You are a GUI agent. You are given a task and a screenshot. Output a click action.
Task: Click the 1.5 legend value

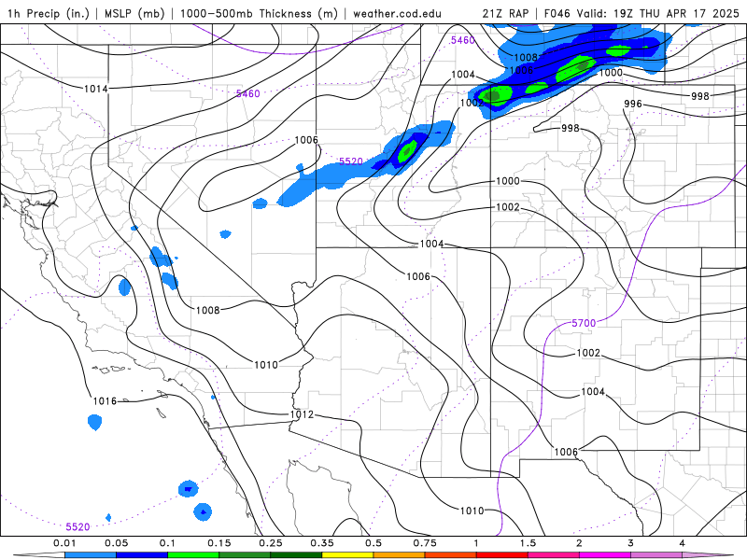click(528, 543)
